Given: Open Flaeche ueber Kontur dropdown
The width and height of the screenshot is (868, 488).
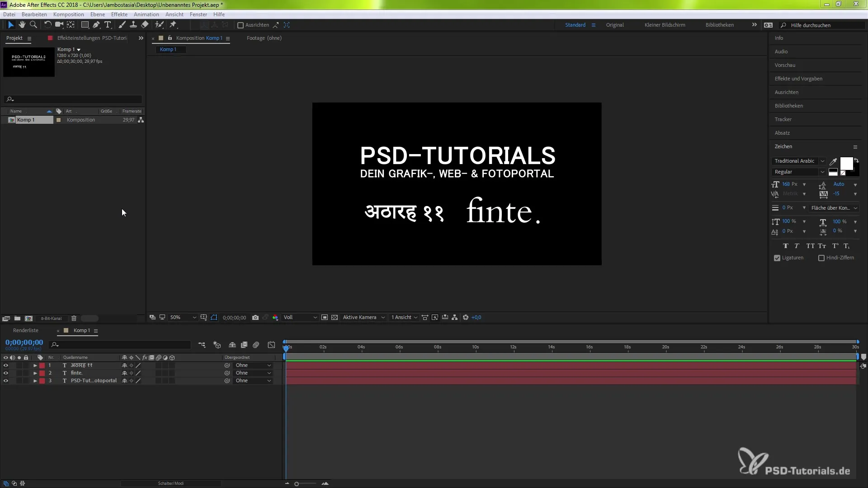Looking at the screenshot, I should [x=834, y=208].
